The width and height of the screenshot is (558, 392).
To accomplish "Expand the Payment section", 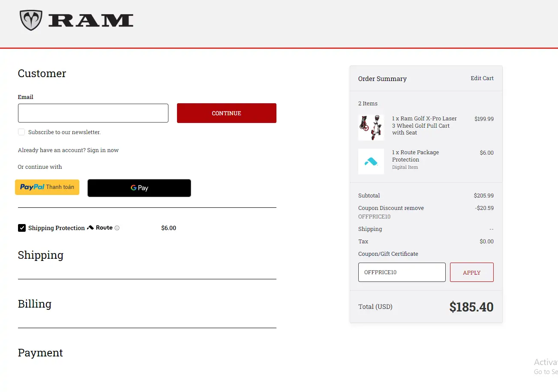I will click(40, 353).
